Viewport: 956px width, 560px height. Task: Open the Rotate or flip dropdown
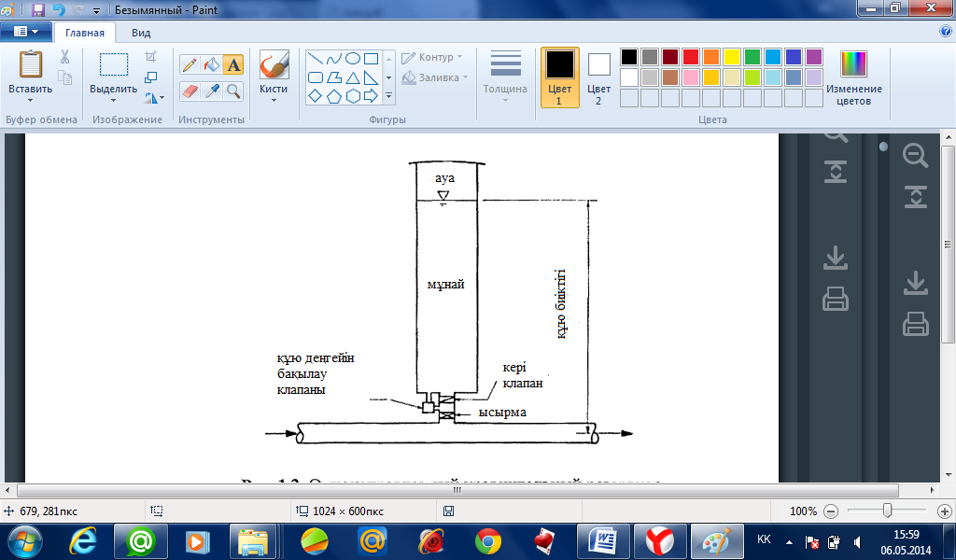pyautogui.click(x=154, y=97)
